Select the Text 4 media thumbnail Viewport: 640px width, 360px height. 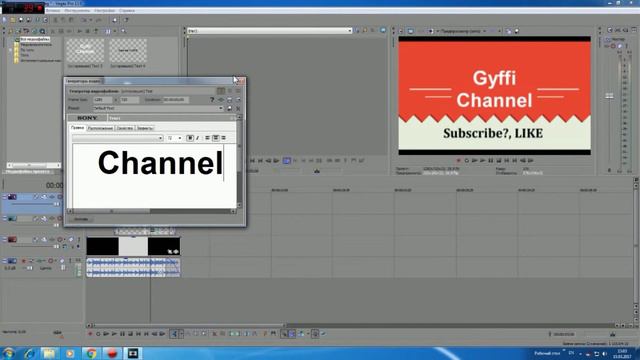[x=128, y=50]
